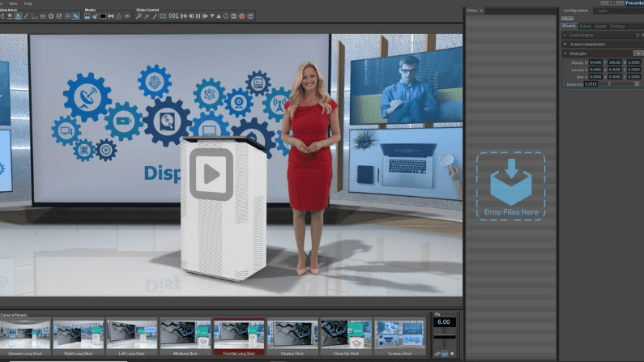Jump to first slide button
Viewport: 644px width, 362px height.
click(x=184, y=16)
